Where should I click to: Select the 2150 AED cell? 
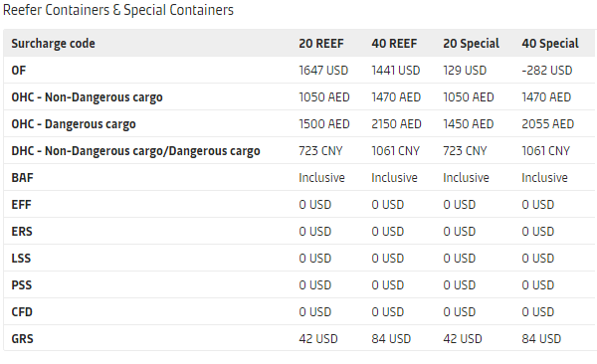pos(396,124)
